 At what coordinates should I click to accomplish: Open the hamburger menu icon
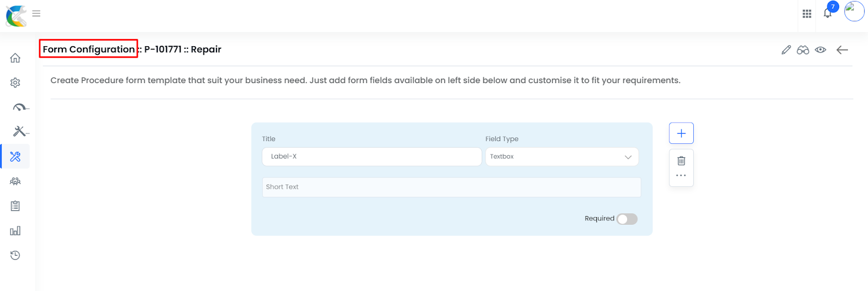tap(36, 14)
